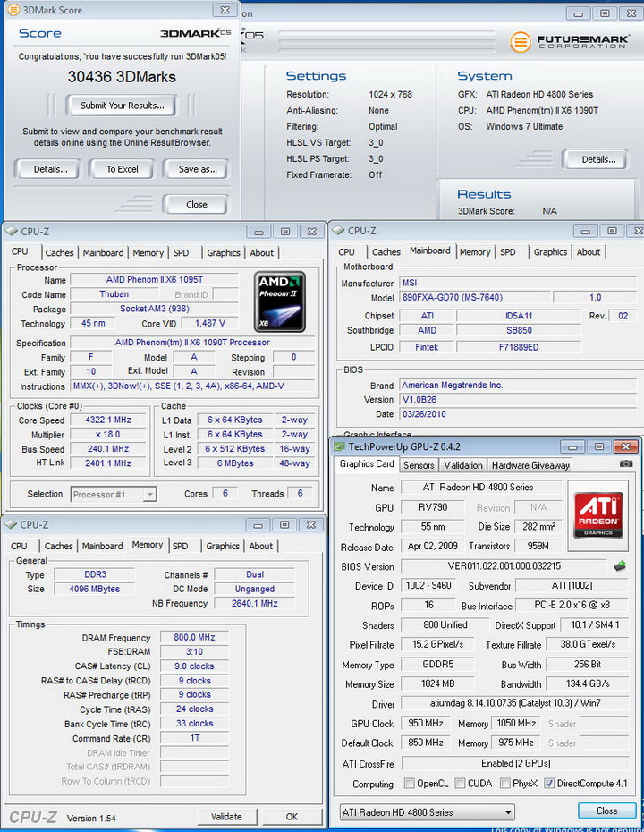Click the Driver atiumdag version field
This screenshot has height=832, width=644.
[515, 703]
